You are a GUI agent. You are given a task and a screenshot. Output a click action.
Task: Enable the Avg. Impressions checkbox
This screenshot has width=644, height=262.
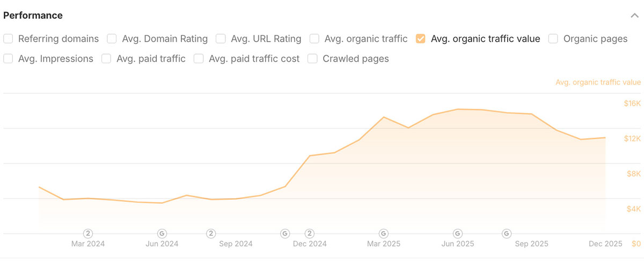click(8, 59)
